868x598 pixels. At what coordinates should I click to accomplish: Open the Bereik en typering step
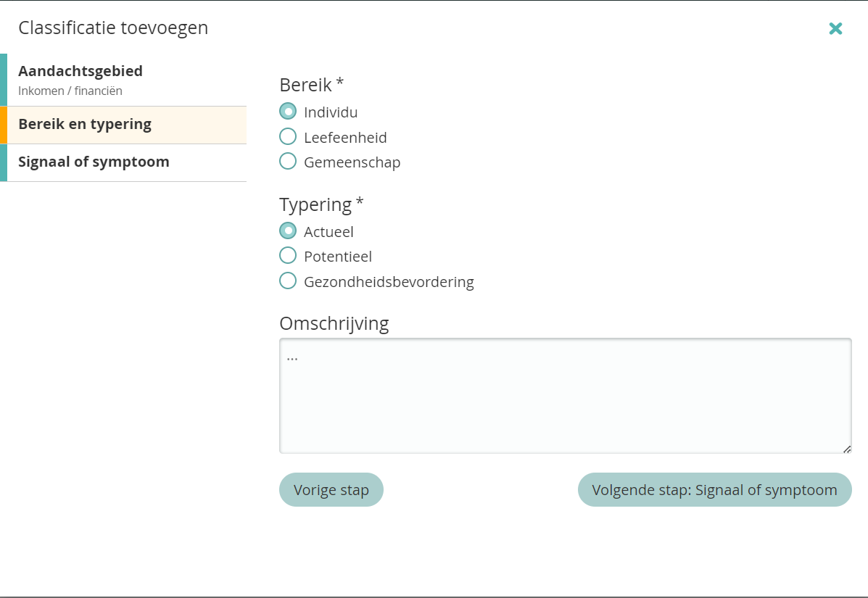[85, 124]
